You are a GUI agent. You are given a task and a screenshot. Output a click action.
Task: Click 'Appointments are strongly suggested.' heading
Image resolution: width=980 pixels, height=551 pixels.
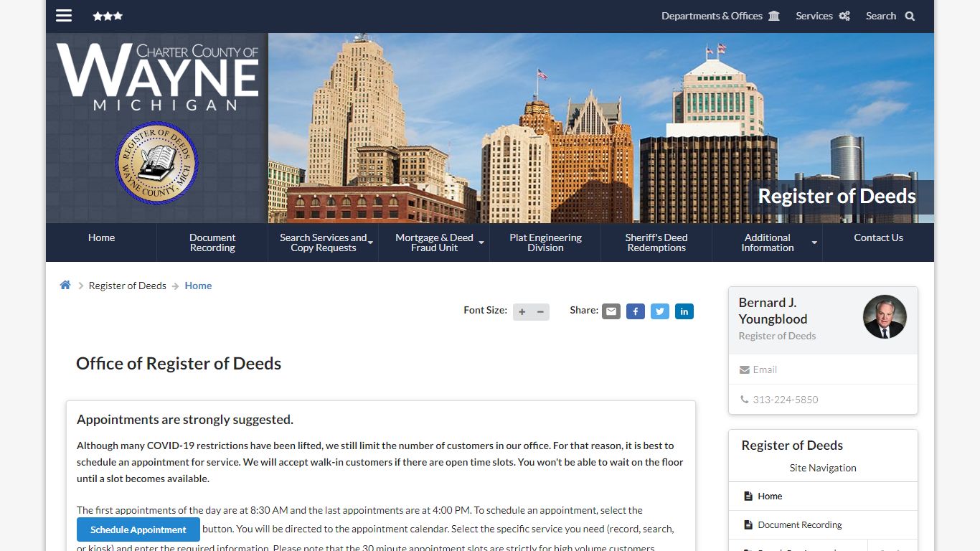[x=185, y=420]
